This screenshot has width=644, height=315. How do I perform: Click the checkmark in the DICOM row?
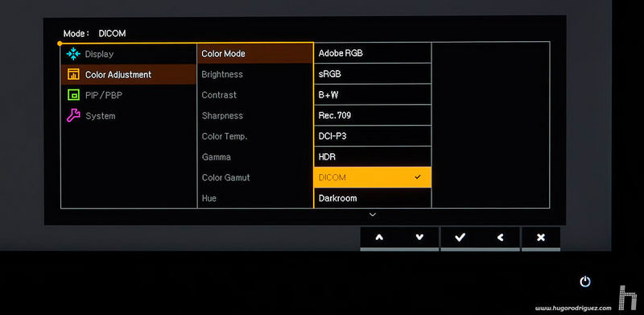click(418, 176)
